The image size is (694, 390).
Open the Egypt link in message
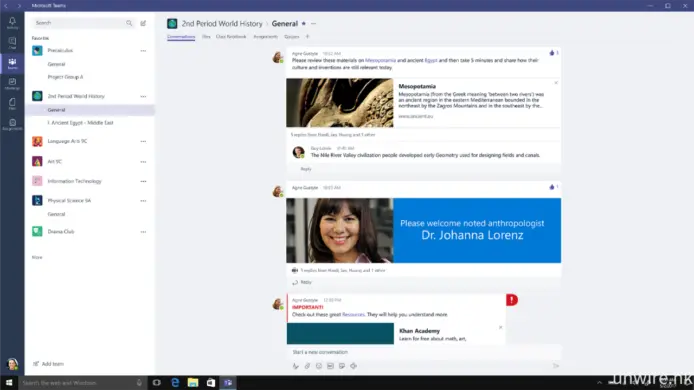click(431, 60)
